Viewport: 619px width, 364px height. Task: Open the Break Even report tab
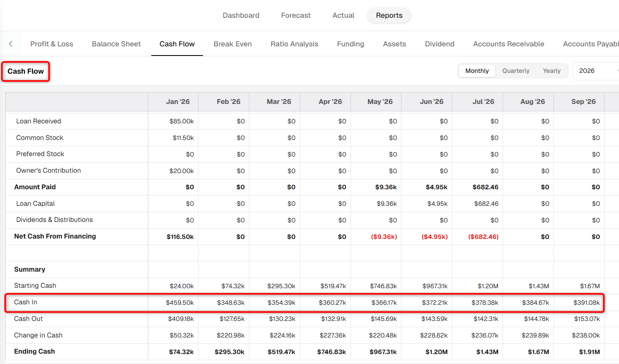pyautogui.click(x=232, y=44)
